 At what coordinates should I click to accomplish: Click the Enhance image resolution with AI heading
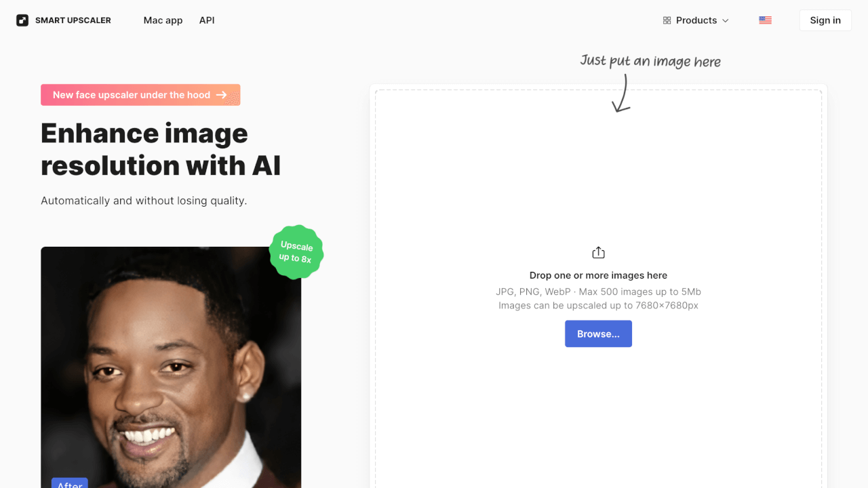click(161, 149)
